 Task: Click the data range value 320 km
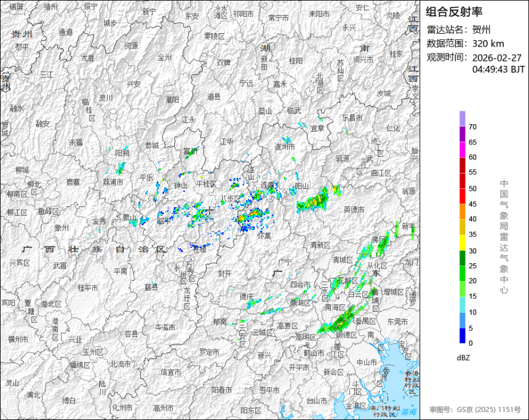point(488,44)
